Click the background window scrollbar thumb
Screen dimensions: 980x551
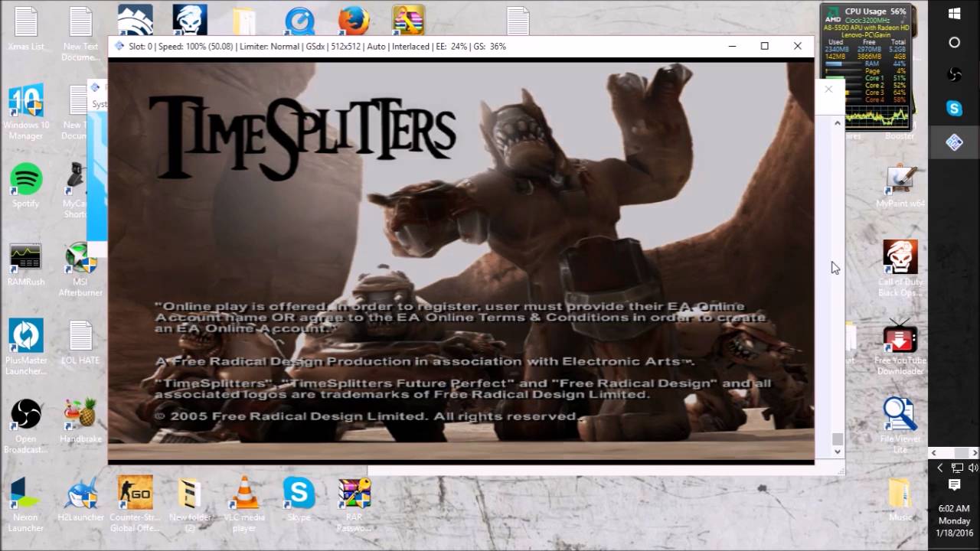(x=837, y=439)
